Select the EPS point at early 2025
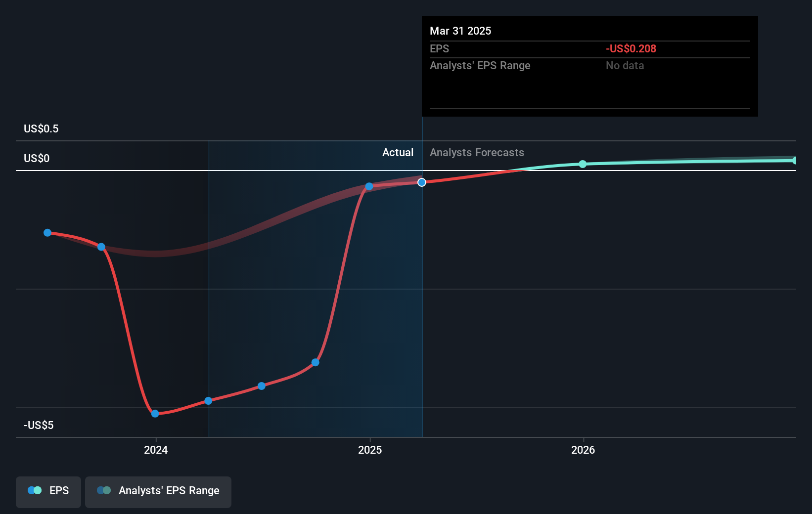The image size is (812, 514). (x=369, y=186)
